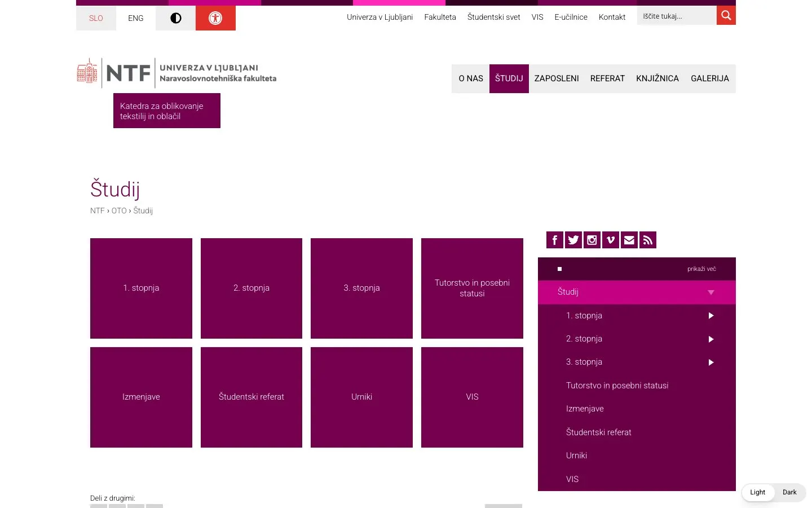Select Izmenjave in the sidebar menu
Screen dimensions: 812x508
pyautogui.click(x=637, y=409)
